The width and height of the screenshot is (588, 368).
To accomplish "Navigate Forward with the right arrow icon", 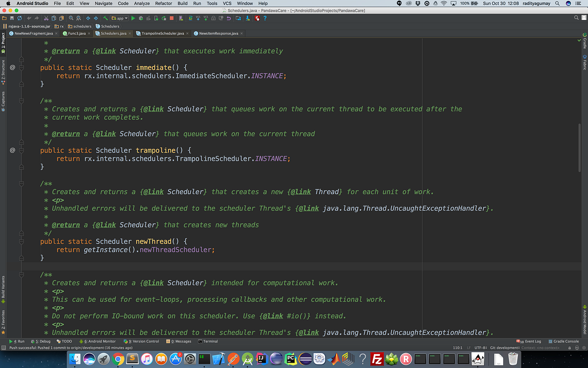I will (x=96, y=18).
